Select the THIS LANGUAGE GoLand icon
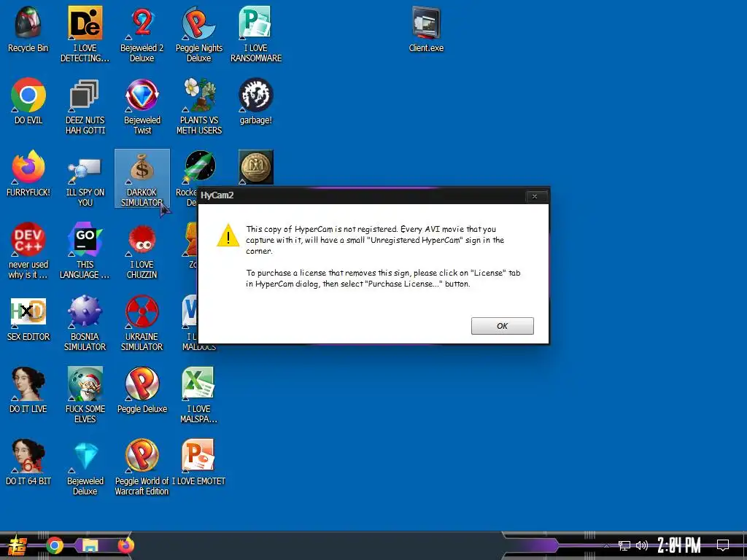 click(85, 251)
